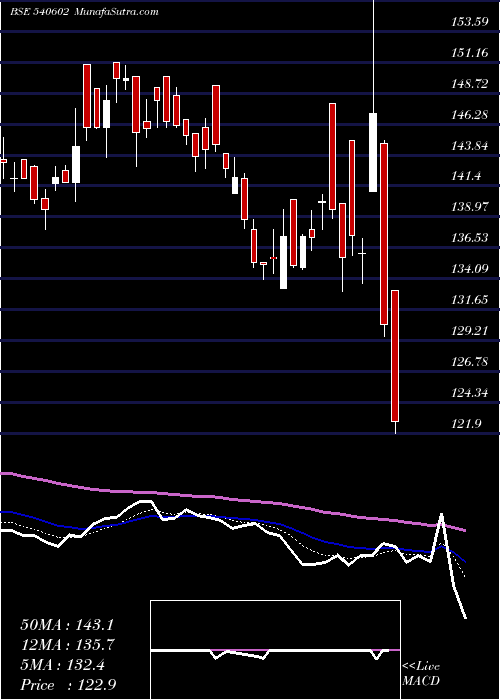Image resolution: width=500 pixels, height=700 pixels.
Task: Click the 131.65 price axis label
Action: coord(470,300)
